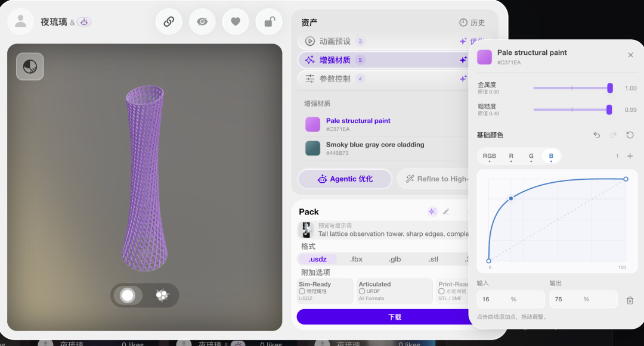This screenshot has height=346, width=644.
Task: Switch to the RGB curve channel
Action: coord(489,156)
